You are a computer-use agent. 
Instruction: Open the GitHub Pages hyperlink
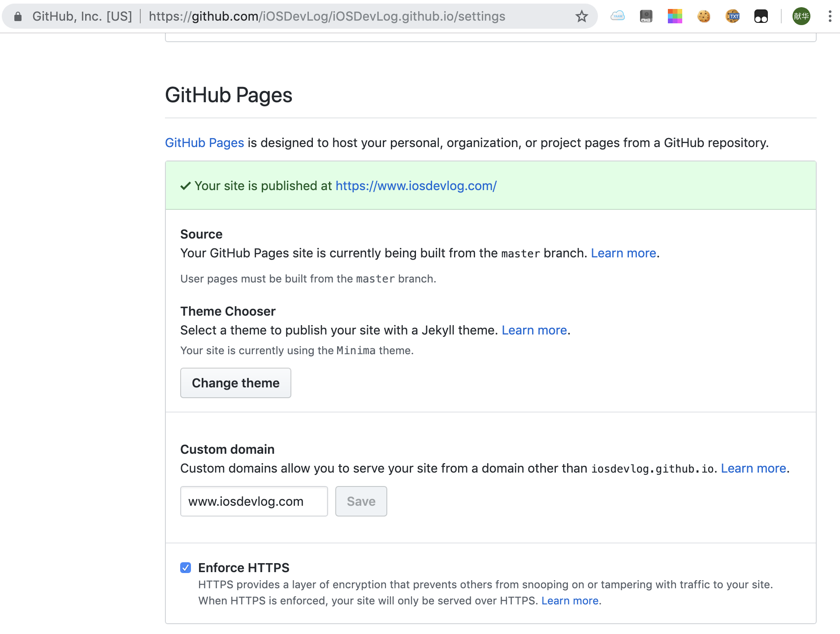pyautogui.click(x=204, y=143)
